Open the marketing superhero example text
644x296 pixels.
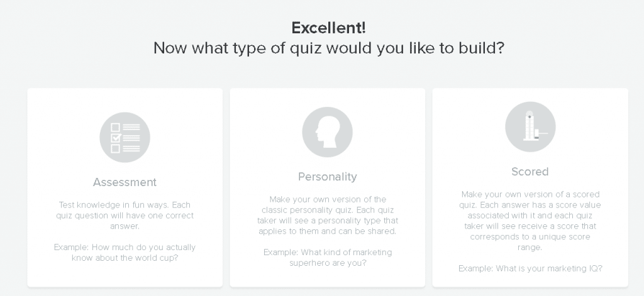(x=327, y=258)
